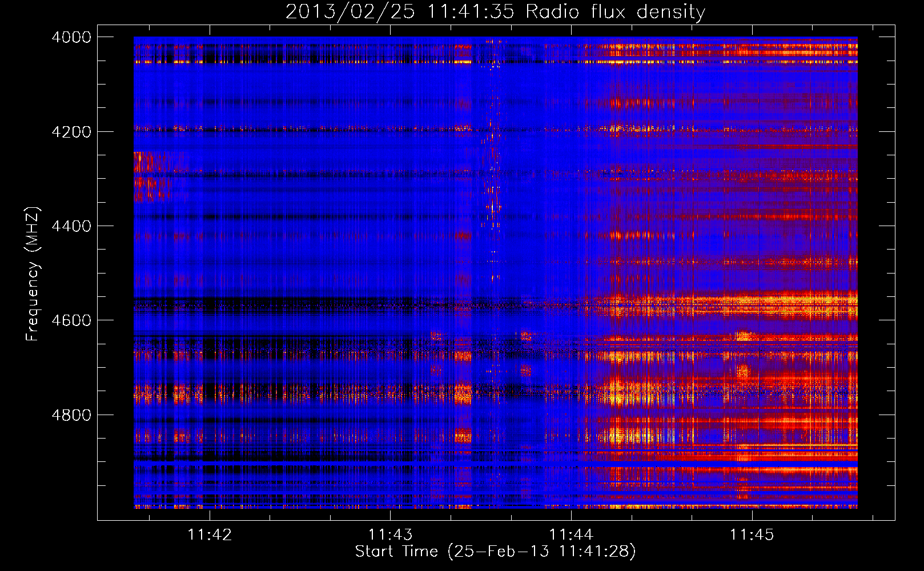Click the 4000 frequency axis label
This screenshot has width=924, height=571.
(x=71, y=37)
